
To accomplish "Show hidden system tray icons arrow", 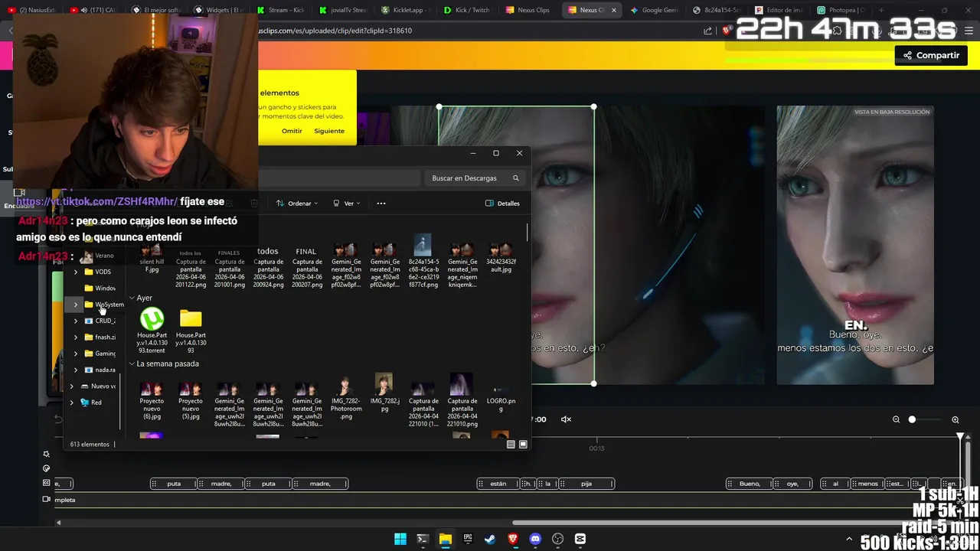I will 848,540.
